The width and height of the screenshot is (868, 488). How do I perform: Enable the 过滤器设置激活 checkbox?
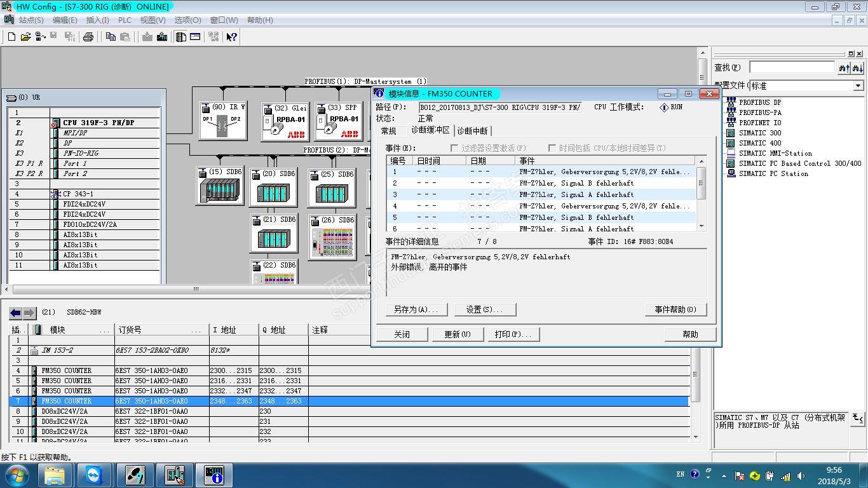(454, 148)
